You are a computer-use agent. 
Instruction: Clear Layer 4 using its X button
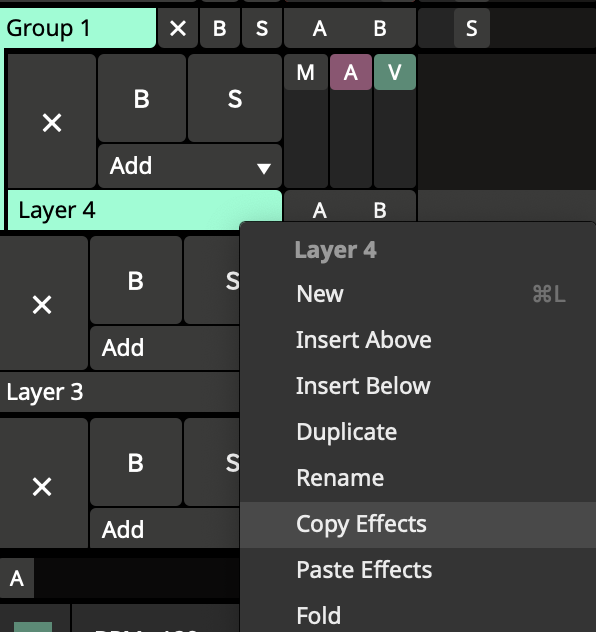pos(42,303)
